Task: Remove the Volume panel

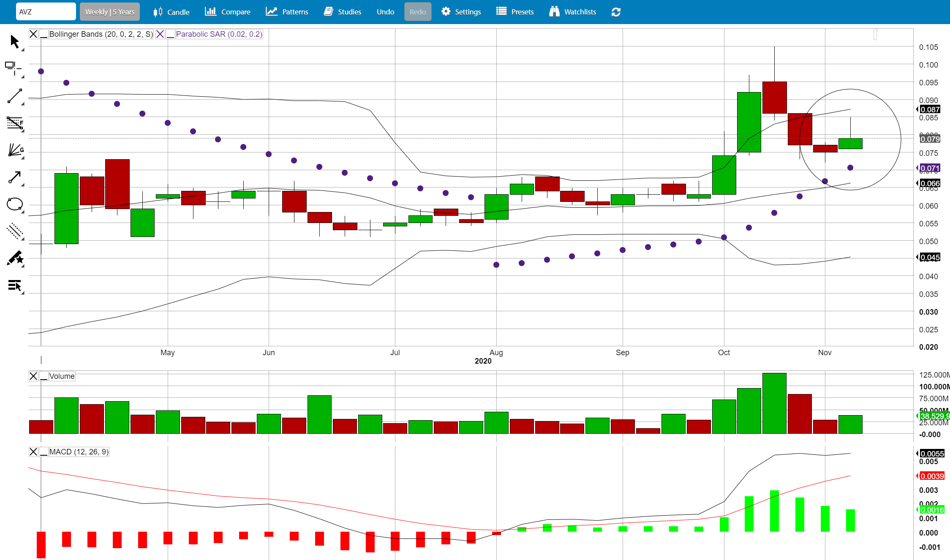Action: click(x=33, y=376)
